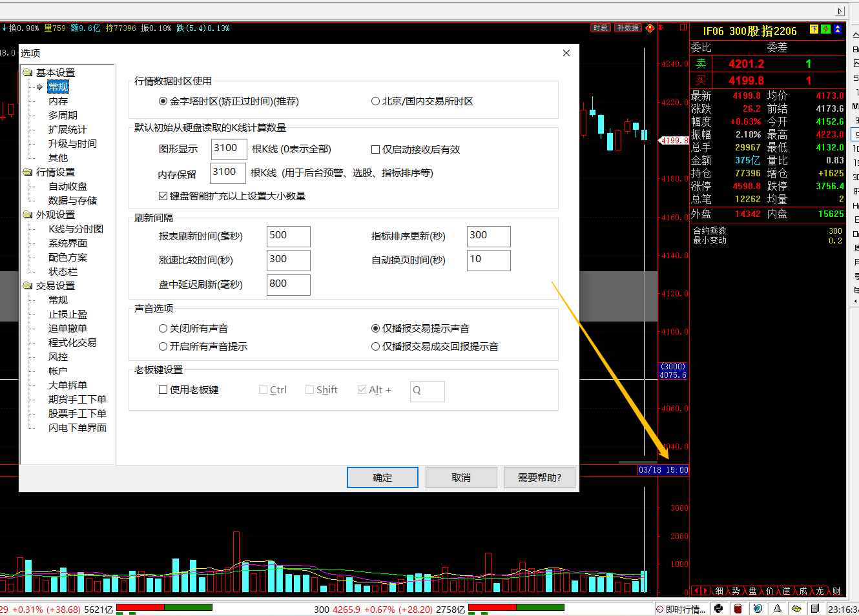Click the green lightning order icon
The height and width of the screenshot is (616, 859).
(825, 29)
